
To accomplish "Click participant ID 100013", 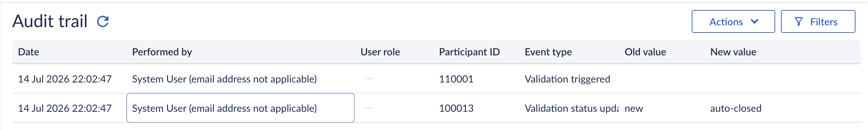I will pos(456,108).
